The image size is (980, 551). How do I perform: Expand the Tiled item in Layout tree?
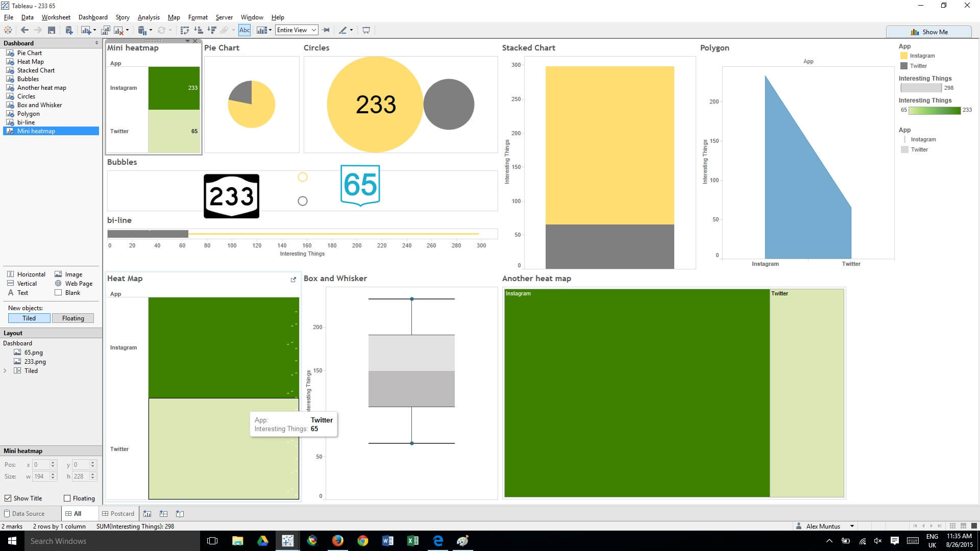[x=5, y=371]
